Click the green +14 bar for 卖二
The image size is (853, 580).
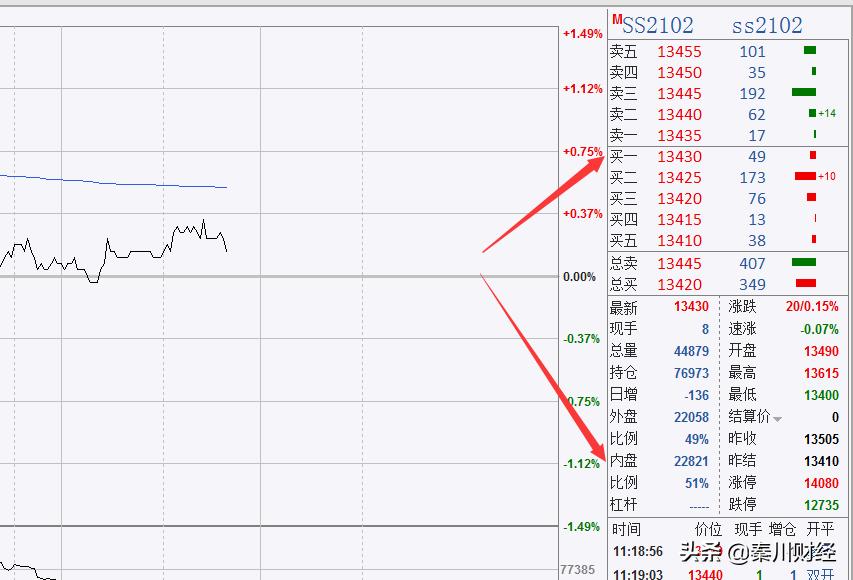[x=812, y=113]
